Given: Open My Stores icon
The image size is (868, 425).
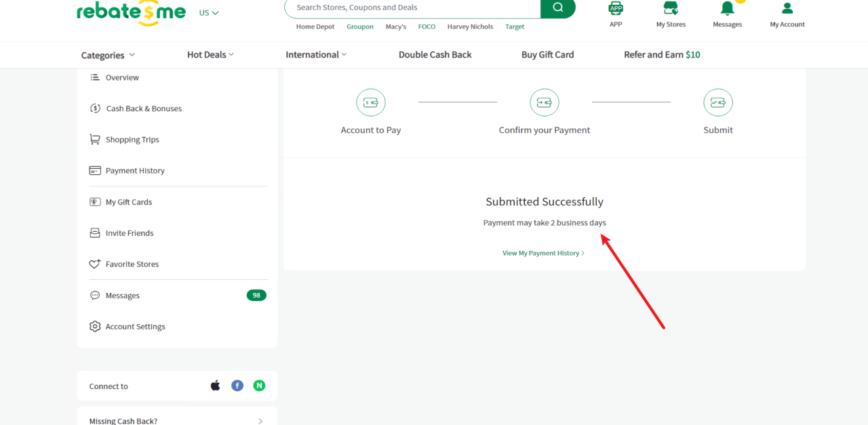Looking at the screenshot, I should (671, 9).
